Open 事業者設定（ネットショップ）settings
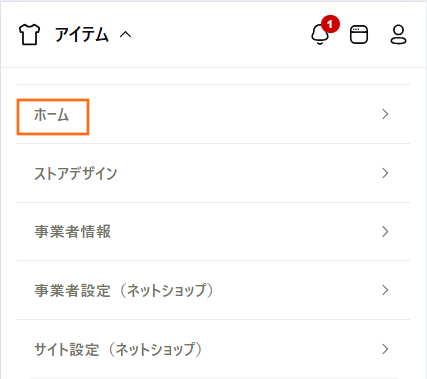427x379 pixels. pyautogui.click(x=213, y=290)
